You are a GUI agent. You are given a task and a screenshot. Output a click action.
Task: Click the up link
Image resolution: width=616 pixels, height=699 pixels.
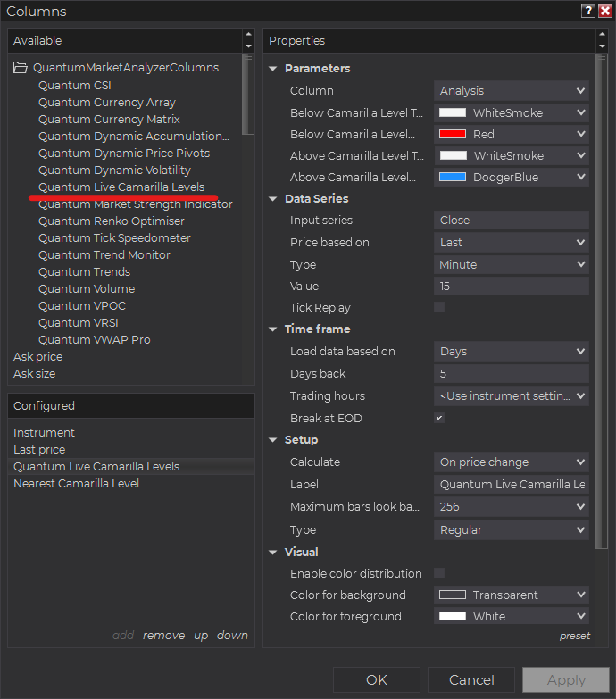[x=201, y=636]
